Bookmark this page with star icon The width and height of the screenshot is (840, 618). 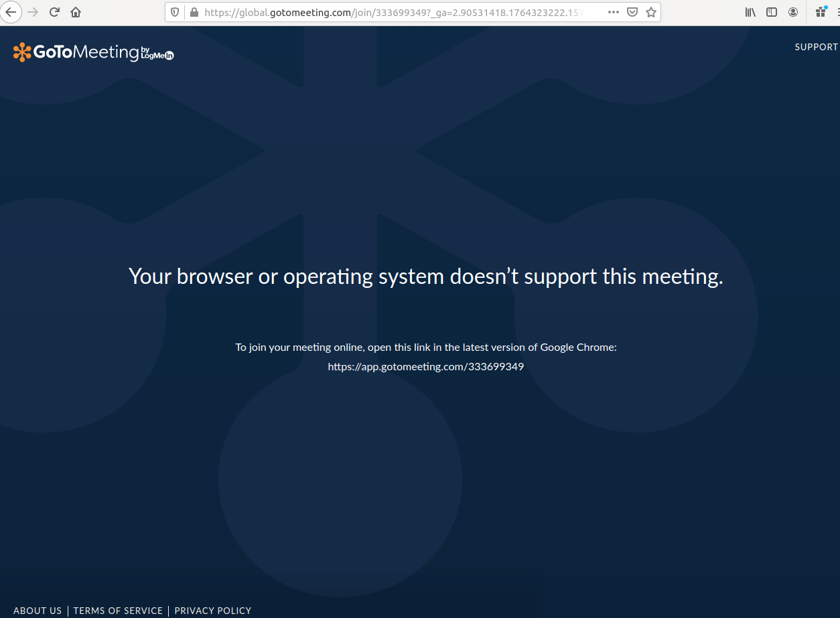click(651, 12)
